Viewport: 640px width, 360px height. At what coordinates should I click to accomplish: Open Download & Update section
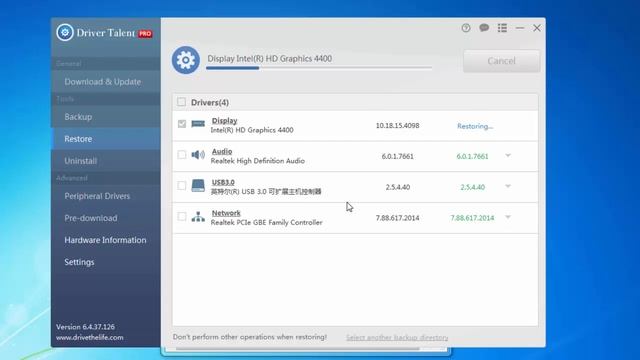pos(106,82)
